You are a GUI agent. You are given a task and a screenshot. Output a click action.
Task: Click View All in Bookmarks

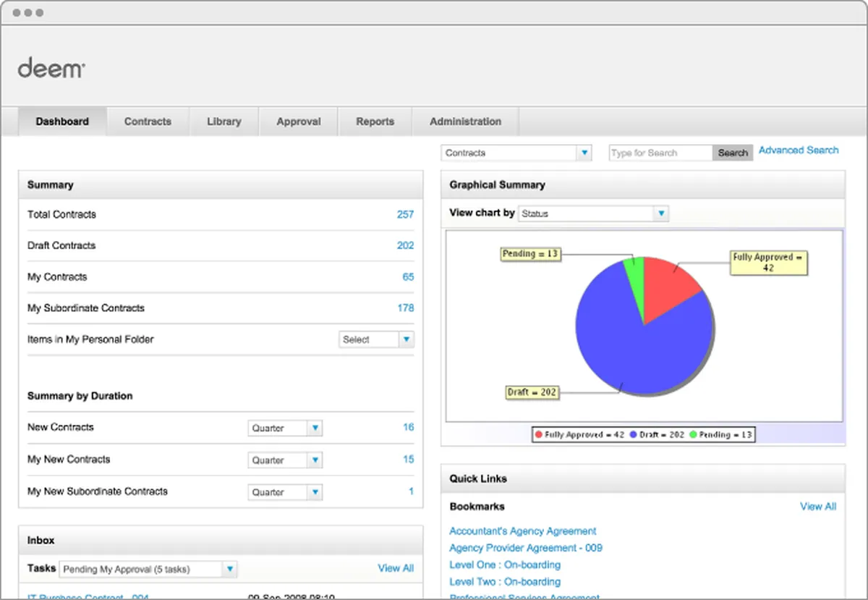pos(817,507)
